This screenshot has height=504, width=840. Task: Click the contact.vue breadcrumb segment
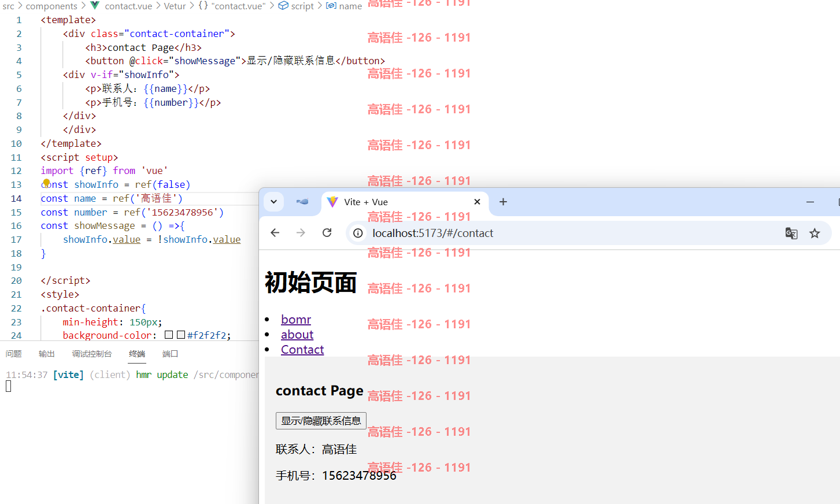pyautogui.click(x=128, y=6)
